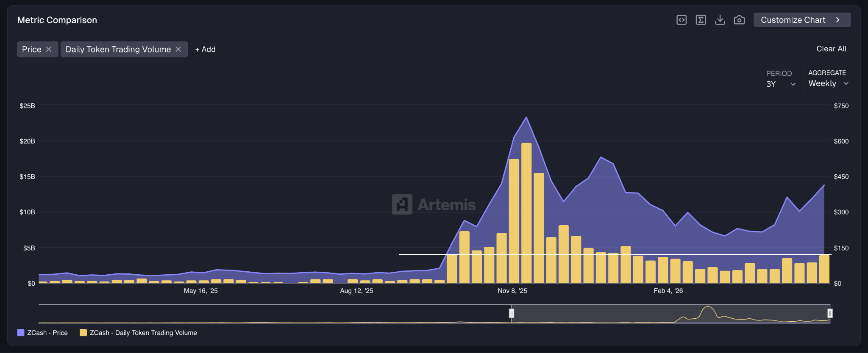Click the $20B left axis label
The width and height of the screenshot is (868, 353).
(27, 141)
